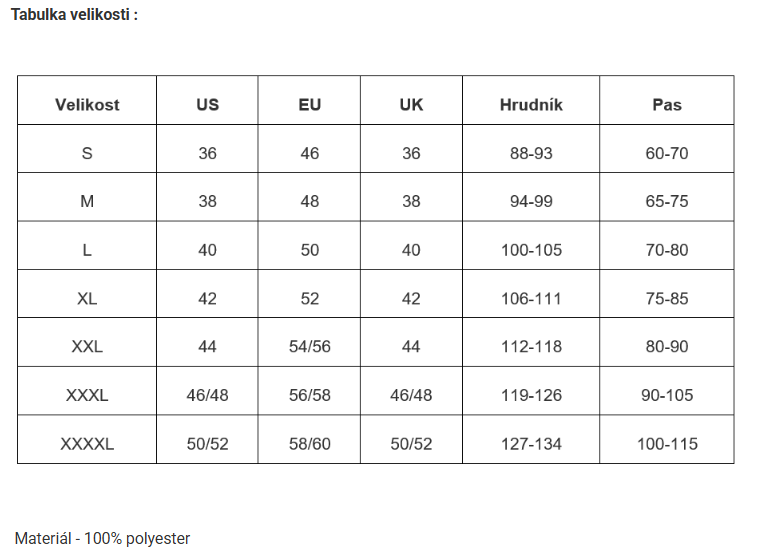
Task: Click the Hrudník column header
Action: click(x=531, y=104)
